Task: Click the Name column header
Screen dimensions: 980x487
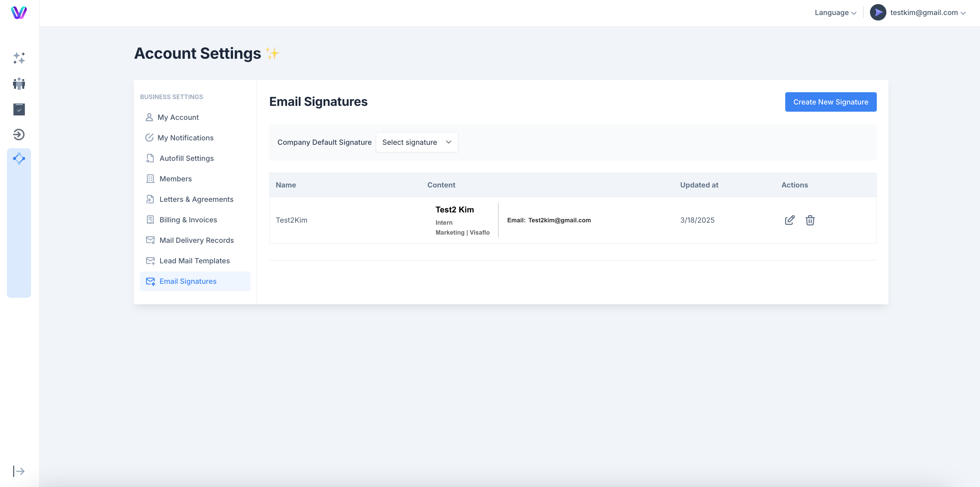Action: click(x=286, y=185)
